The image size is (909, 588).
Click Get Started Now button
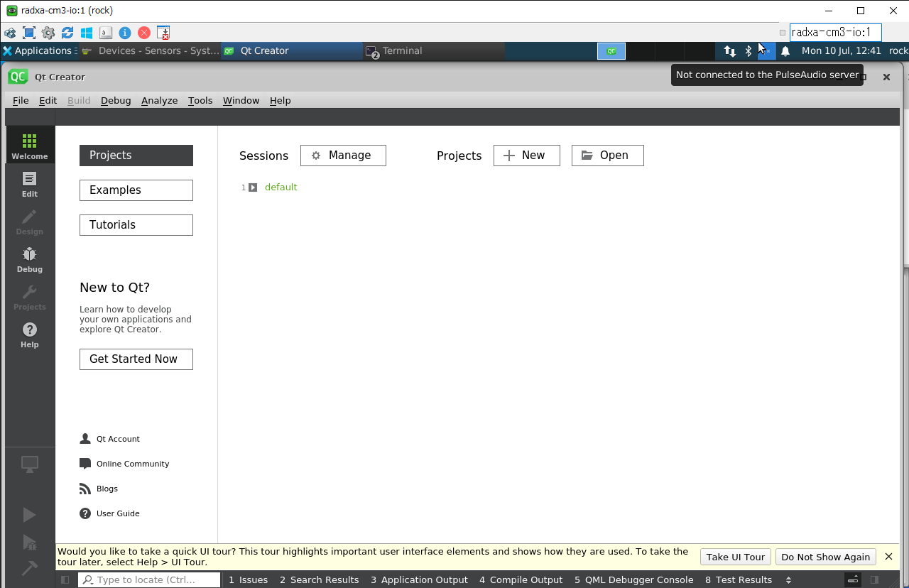click(x=136, y=359)
